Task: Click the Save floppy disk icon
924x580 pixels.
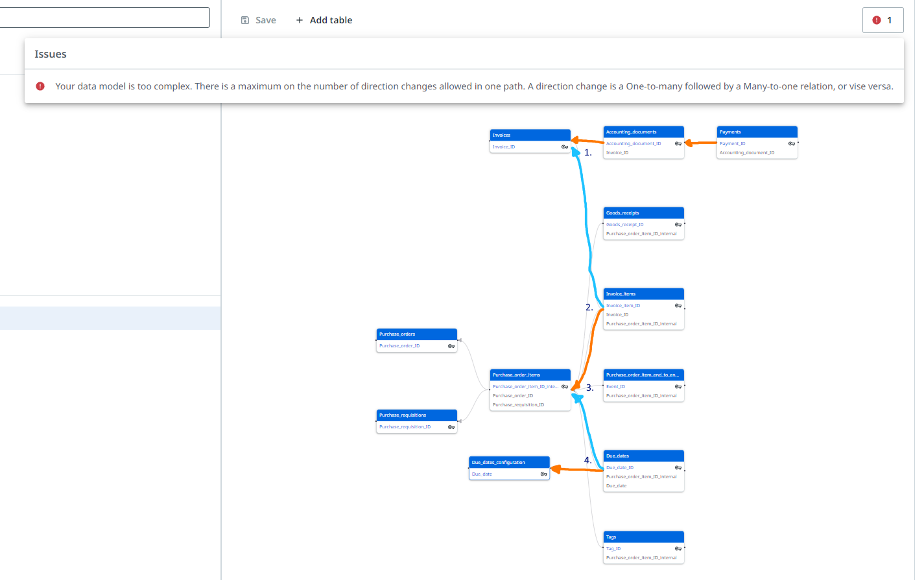Action: 245,20
